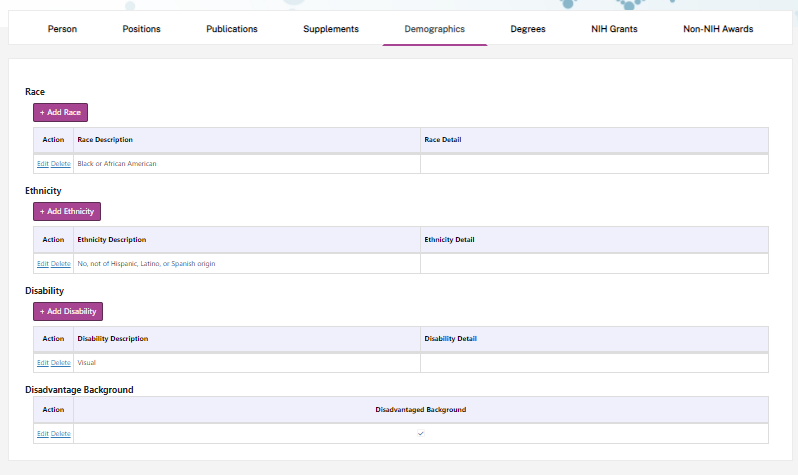
Task: Switch to NIH Grants tab
Action: 614,29
